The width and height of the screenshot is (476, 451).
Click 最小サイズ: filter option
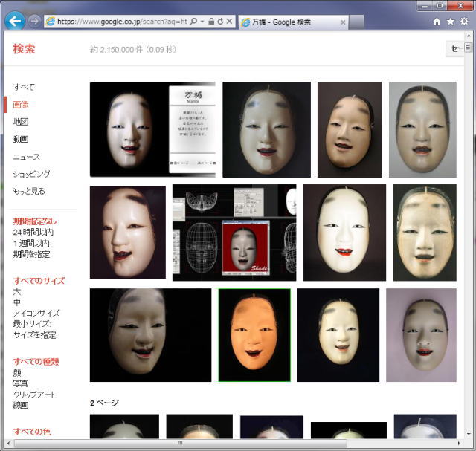pos(32,324)
